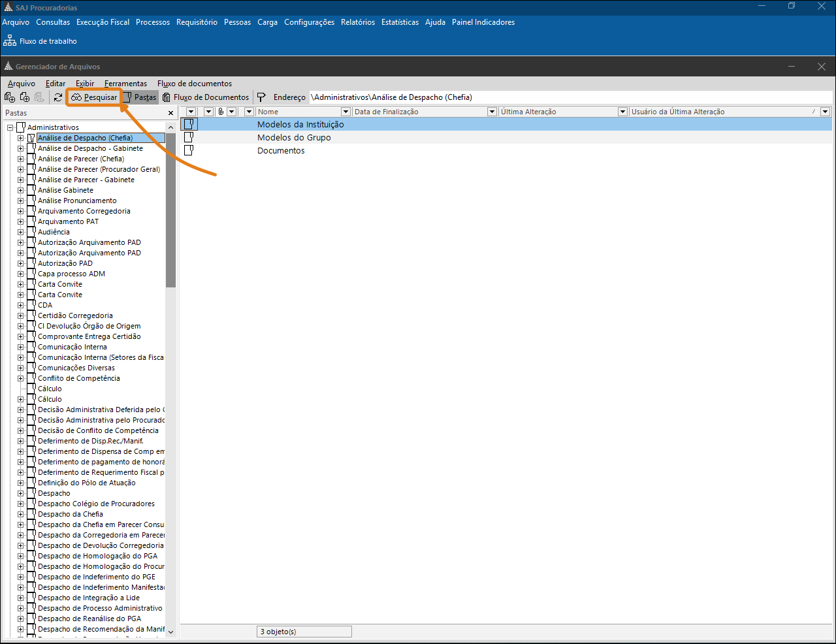
Task: Toggle the Pastas panel toolbar button
Action: (140, 97)
